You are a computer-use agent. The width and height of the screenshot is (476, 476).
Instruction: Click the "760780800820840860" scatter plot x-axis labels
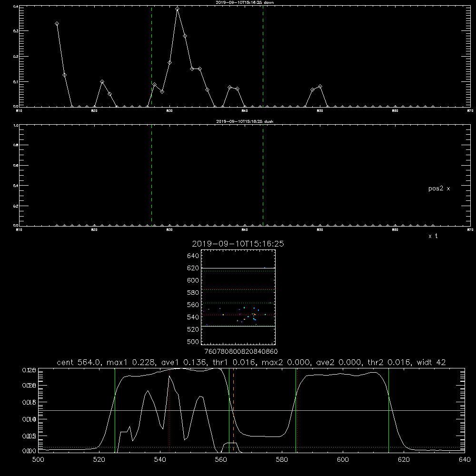click(241, 351)
